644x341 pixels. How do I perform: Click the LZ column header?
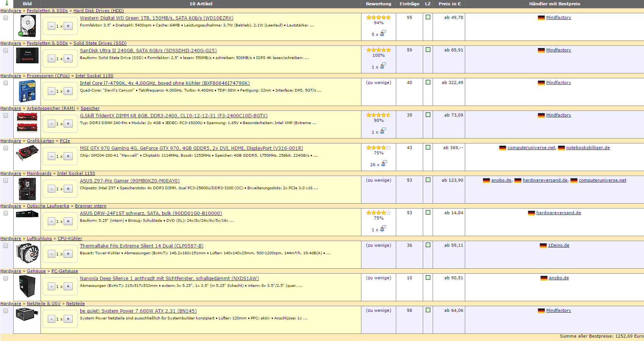[x=428, y=4]
